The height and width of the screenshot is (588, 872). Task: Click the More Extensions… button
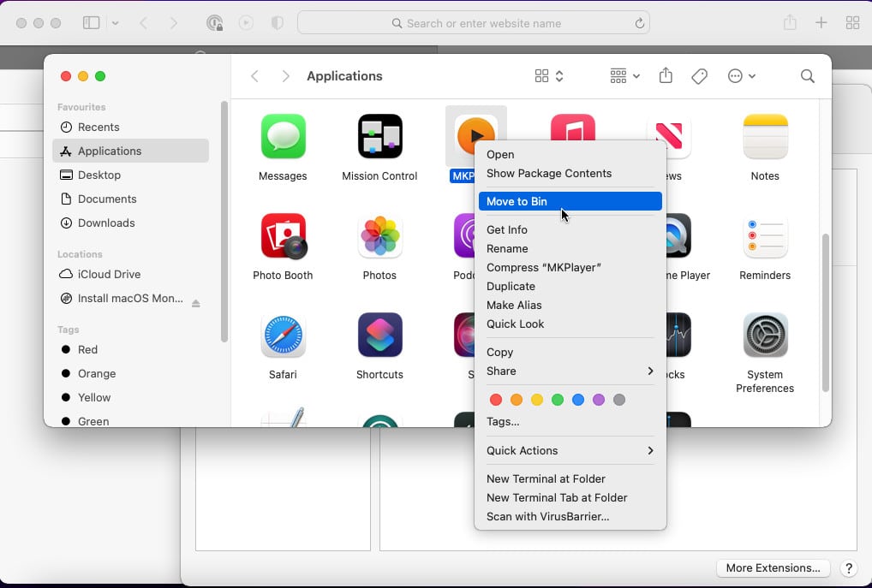coord(773,568)
